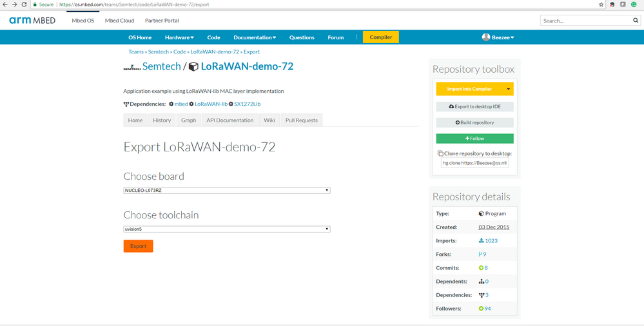The image size is (644, 326).
Task: Expand the Documentation menu
Action: (255, 37)
